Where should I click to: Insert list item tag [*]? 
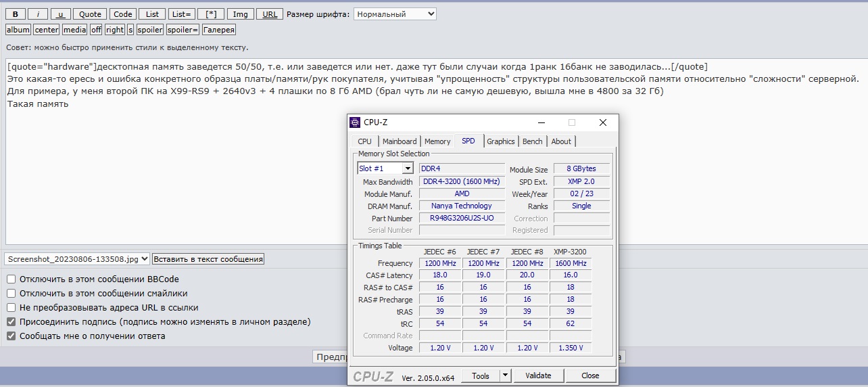[x=211, y=14]
